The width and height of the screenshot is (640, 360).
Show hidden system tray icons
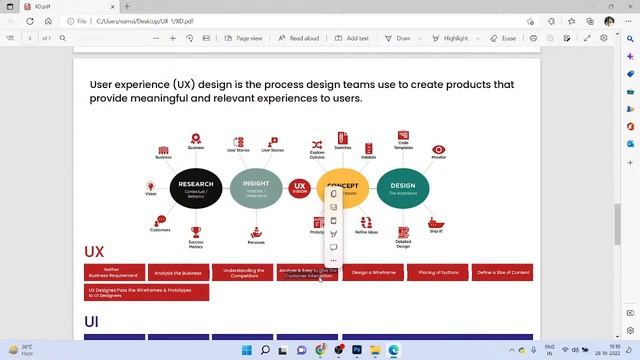pyautogui.click(x=511, y=350)
